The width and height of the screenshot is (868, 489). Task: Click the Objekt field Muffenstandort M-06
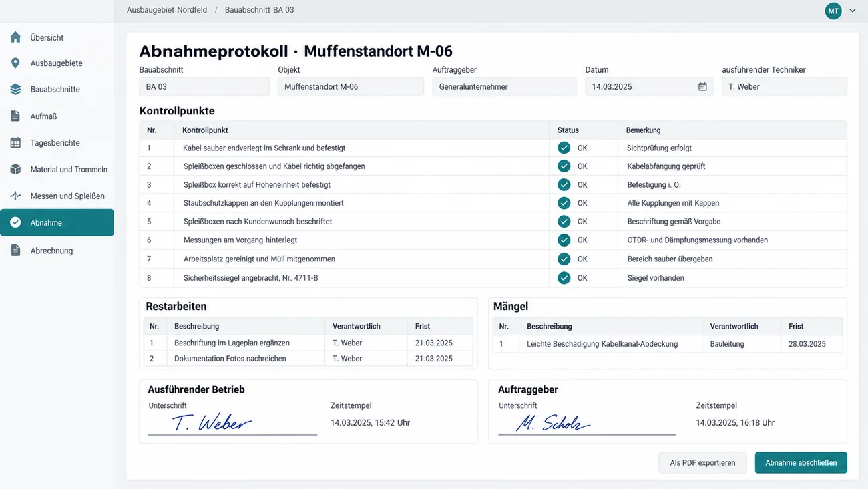coord(351,87)
